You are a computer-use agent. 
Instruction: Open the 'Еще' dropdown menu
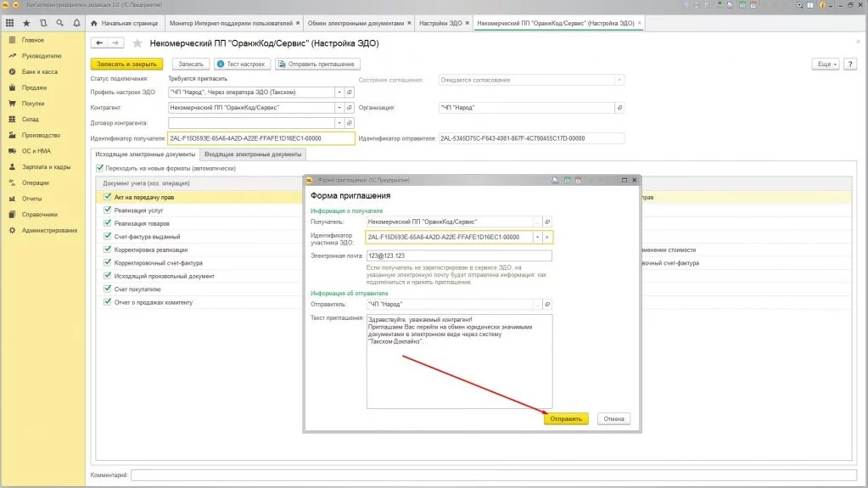826,64
